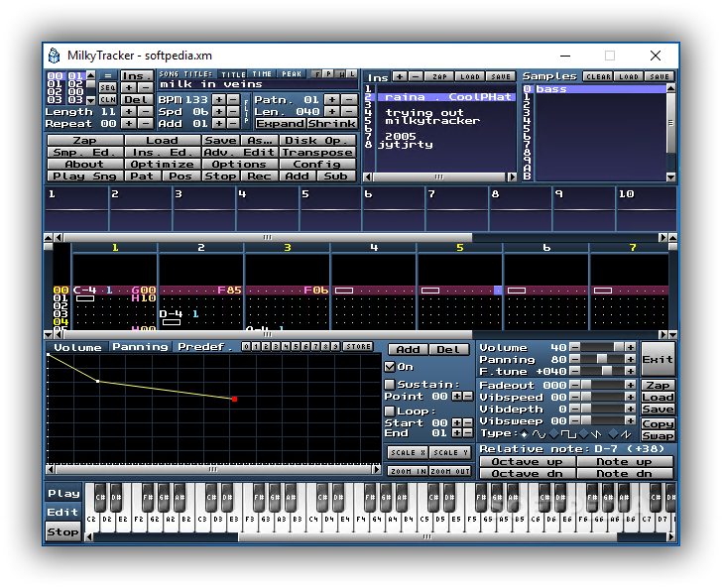Select instrument 'raina . CoolPHat'

(446, 97)
